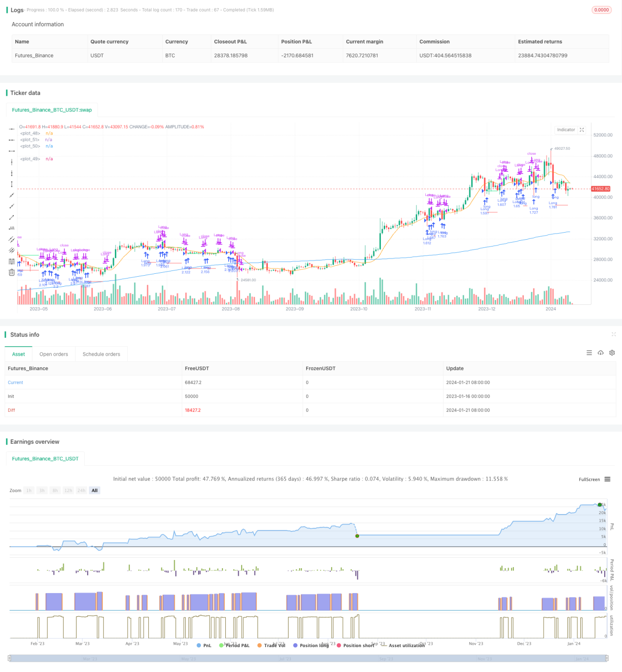Click the earnings chart range navigator bar
622x672 pixels.
308,658
